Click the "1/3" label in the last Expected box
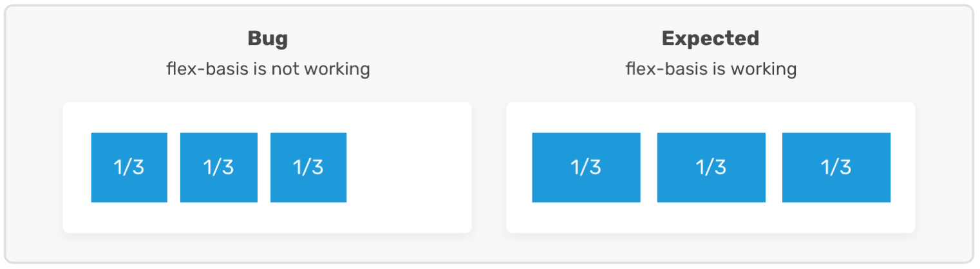This screenshot has width=980, height=269. 836,167
